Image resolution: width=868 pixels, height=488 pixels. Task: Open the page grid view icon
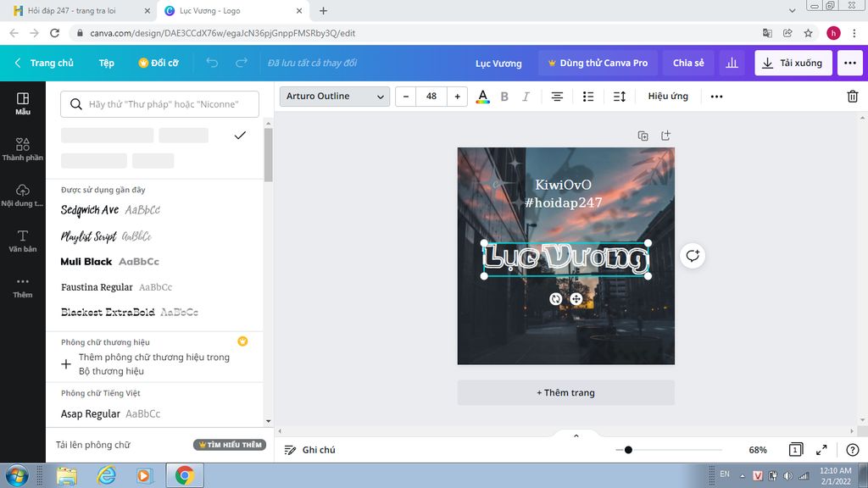795,450
